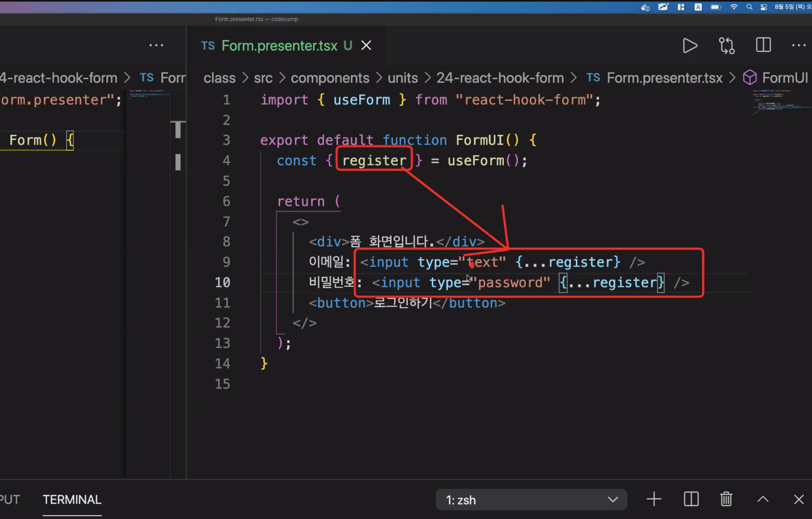Add a new terminal with the plus icon

(x=654, y=499)
